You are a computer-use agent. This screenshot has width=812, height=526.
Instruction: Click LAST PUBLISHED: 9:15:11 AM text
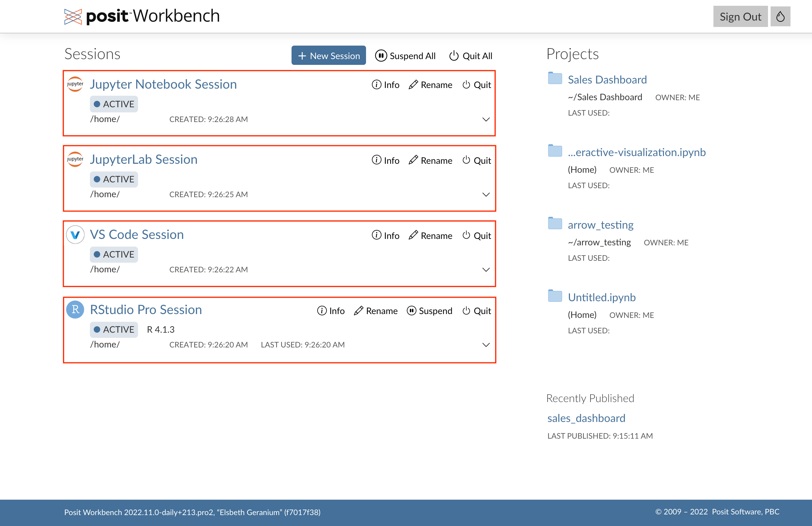pos(600,436)
